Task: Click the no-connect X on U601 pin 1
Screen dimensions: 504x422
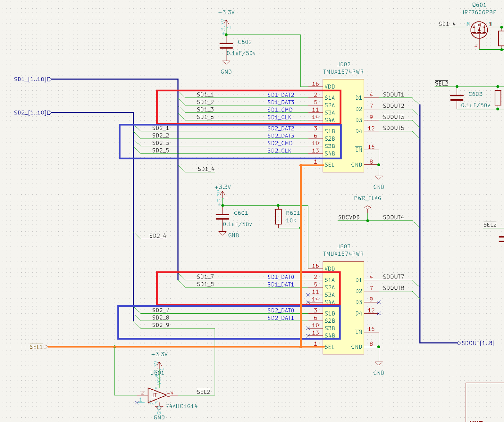Action: tap(137, 403)
